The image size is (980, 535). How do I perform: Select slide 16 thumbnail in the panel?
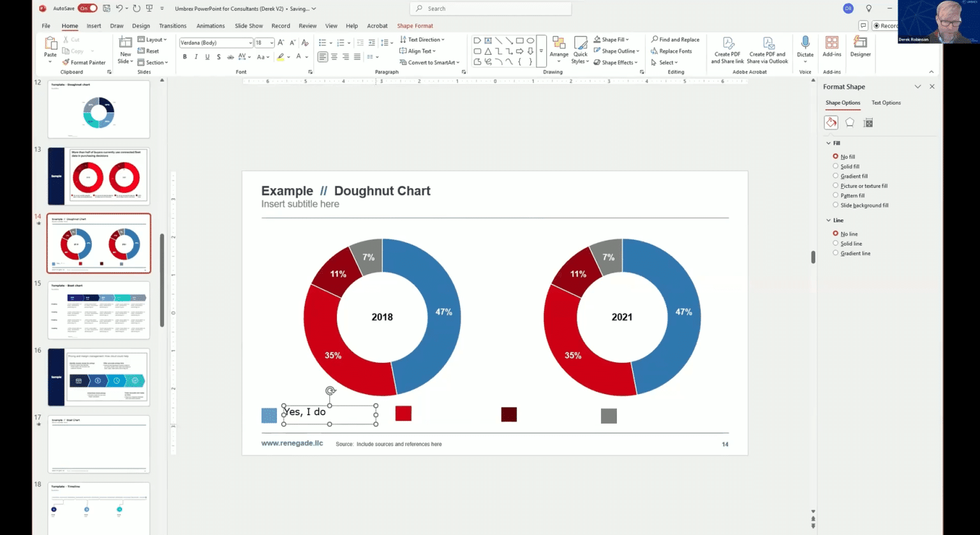[98, 376]
